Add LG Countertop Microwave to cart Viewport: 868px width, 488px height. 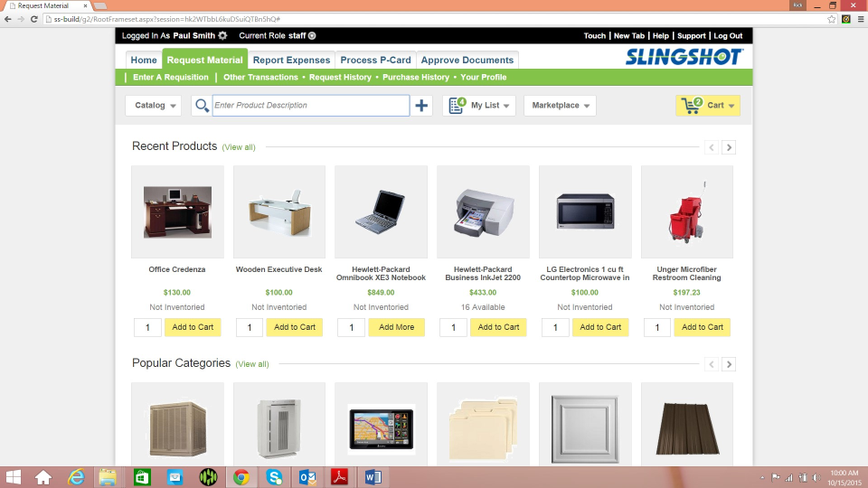click(600, 327)
